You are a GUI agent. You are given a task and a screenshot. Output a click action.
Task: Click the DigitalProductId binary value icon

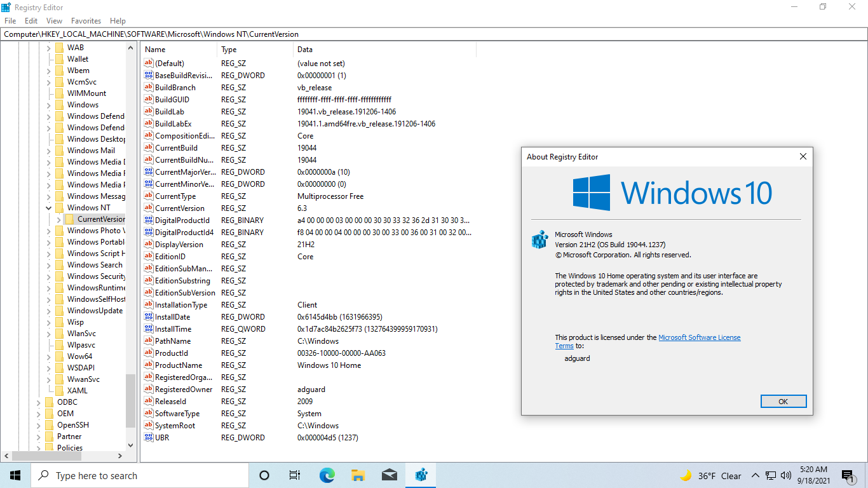click(x=149, y=220)
